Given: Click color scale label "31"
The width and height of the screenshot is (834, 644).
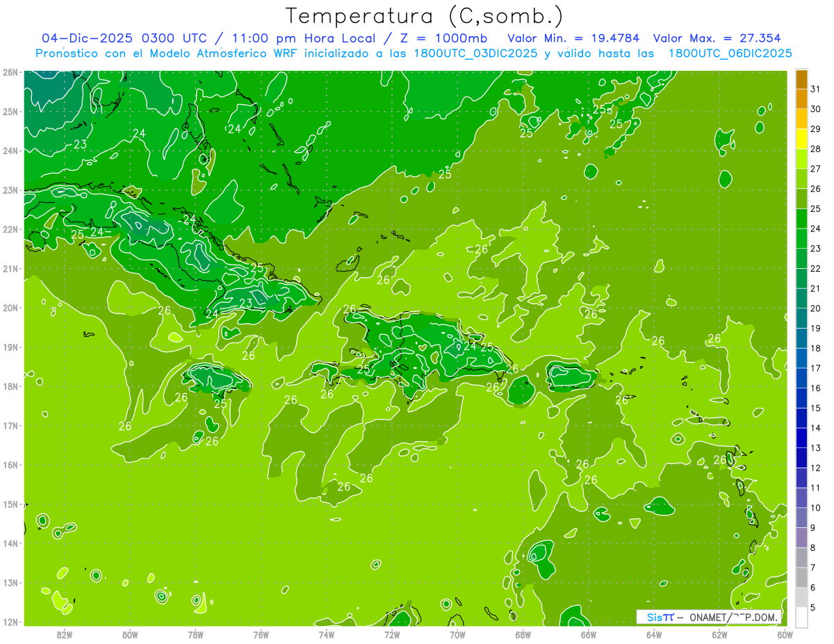Looking at the screenshot, I should (x=815, y=89).
